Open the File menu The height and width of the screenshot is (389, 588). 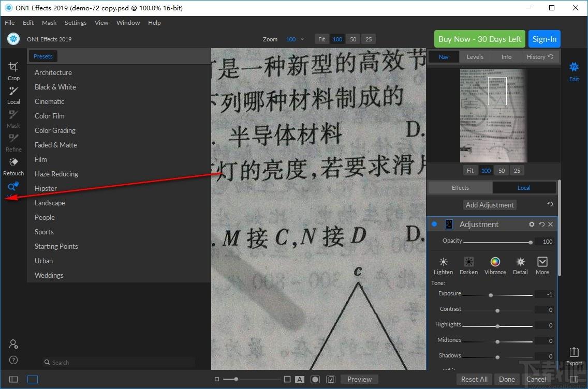coord(10,22)
